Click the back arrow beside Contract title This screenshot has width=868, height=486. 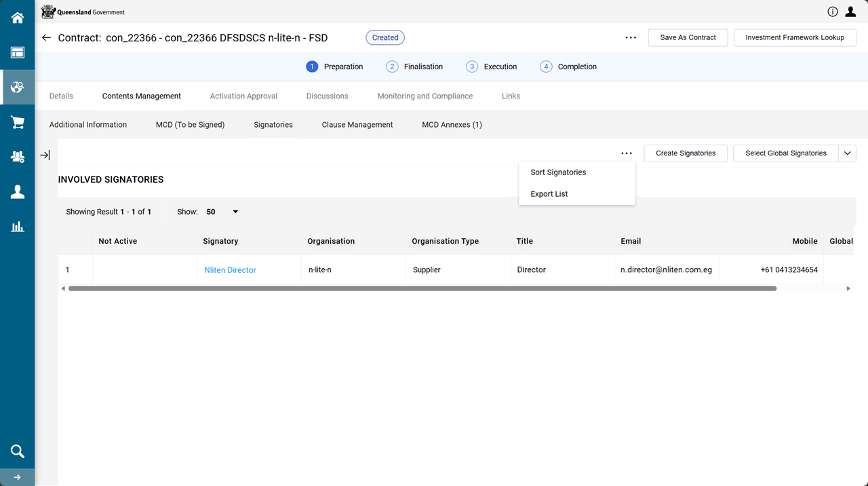(46, 38)
